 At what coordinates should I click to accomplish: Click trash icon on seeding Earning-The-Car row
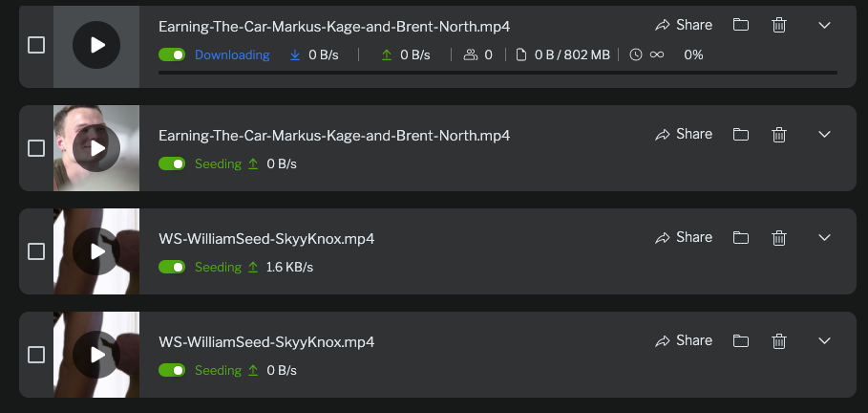(x=779, y=134)
